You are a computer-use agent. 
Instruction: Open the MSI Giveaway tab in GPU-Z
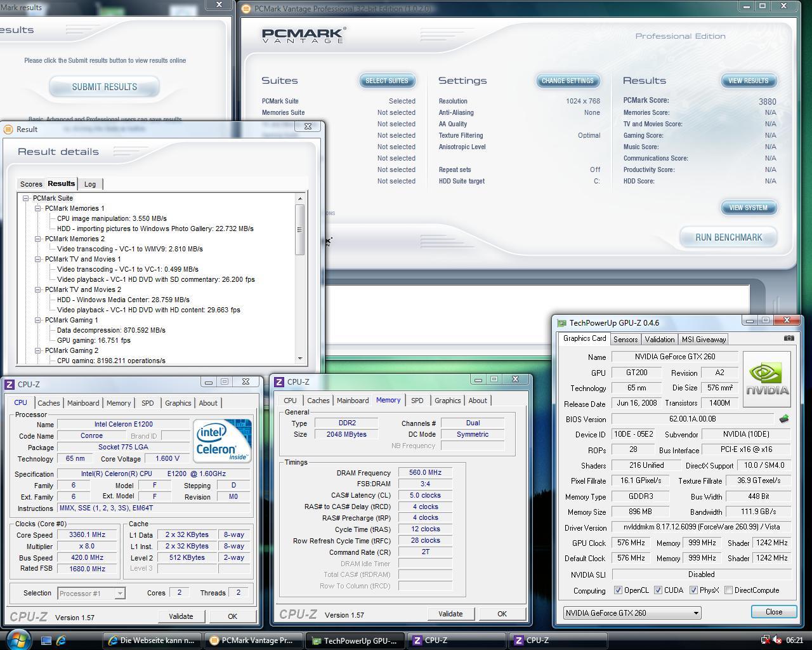(x=704, y=340)
